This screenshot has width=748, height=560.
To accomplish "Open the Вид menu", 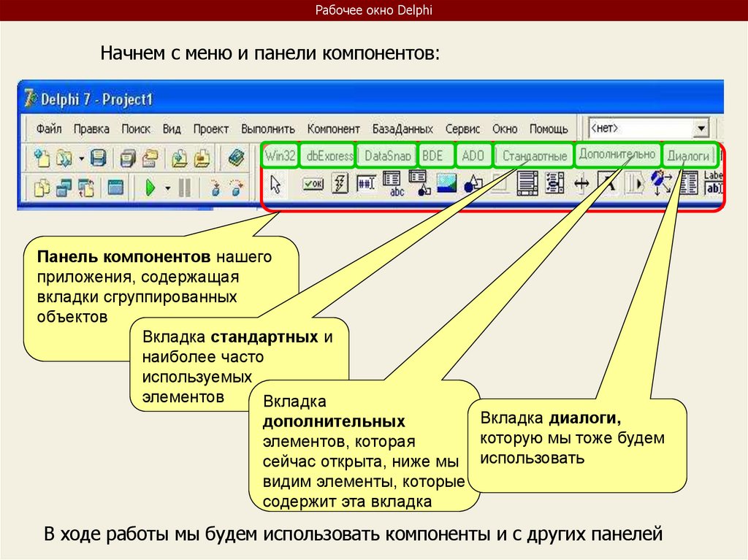I will (171, 129).
